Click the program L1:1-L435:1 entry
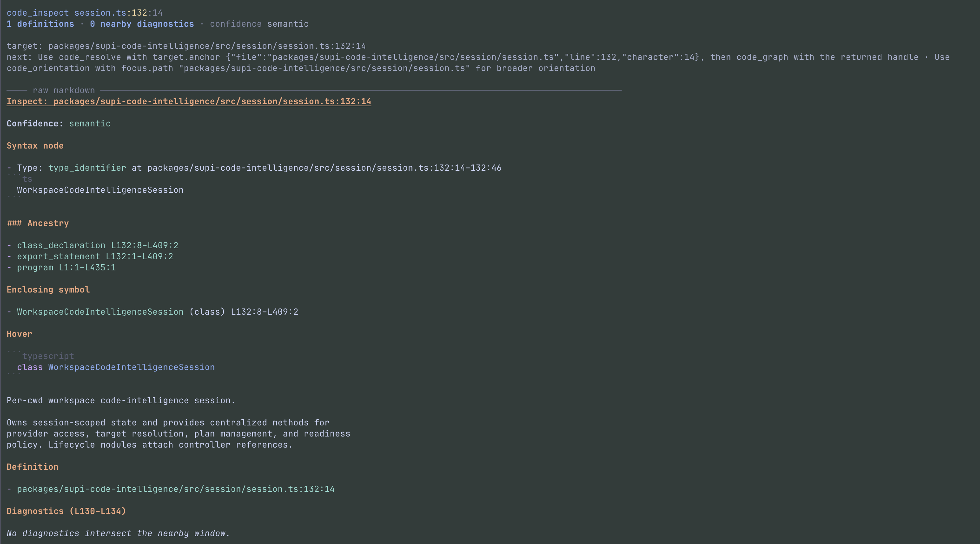980x544 pixels. pos(66,267)
